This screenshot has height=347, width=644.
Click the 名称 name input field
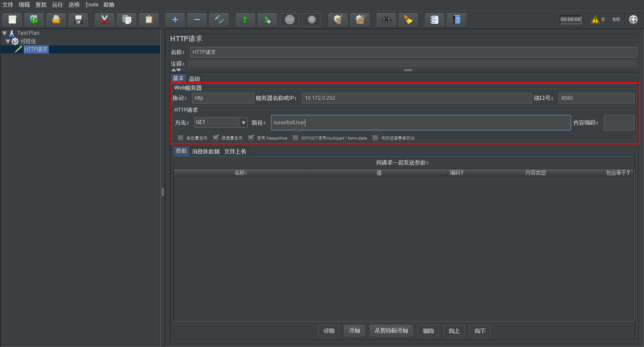point(414,52)
